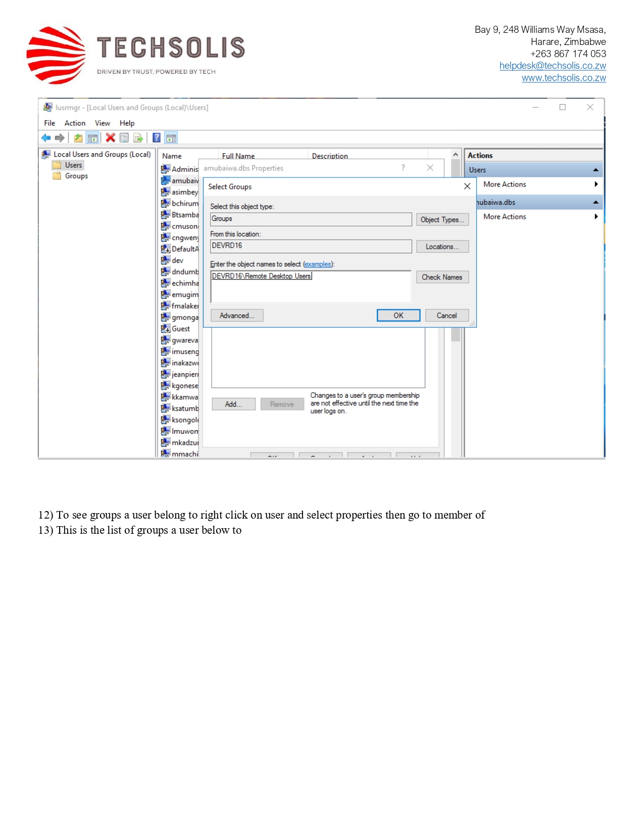
Task: Expand More Actions under Users
Action: point(596,184)
